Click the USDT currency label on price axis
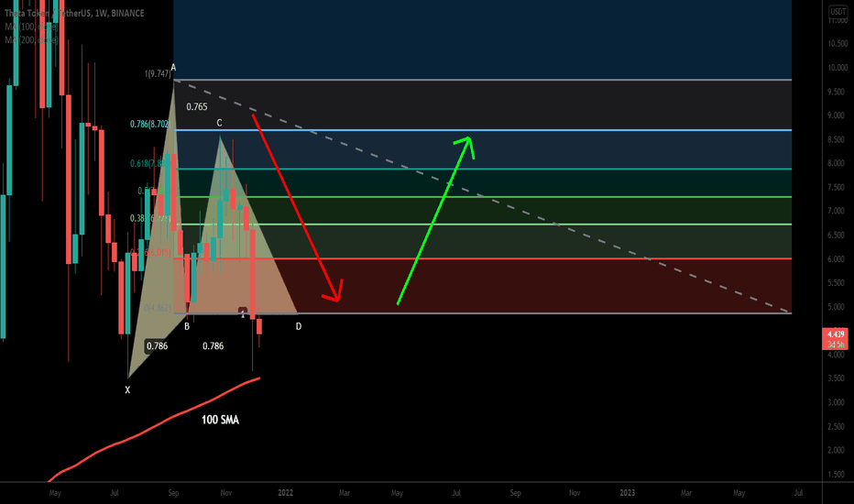The width and height of the screenshot is (854, 504). click(838, 11)
